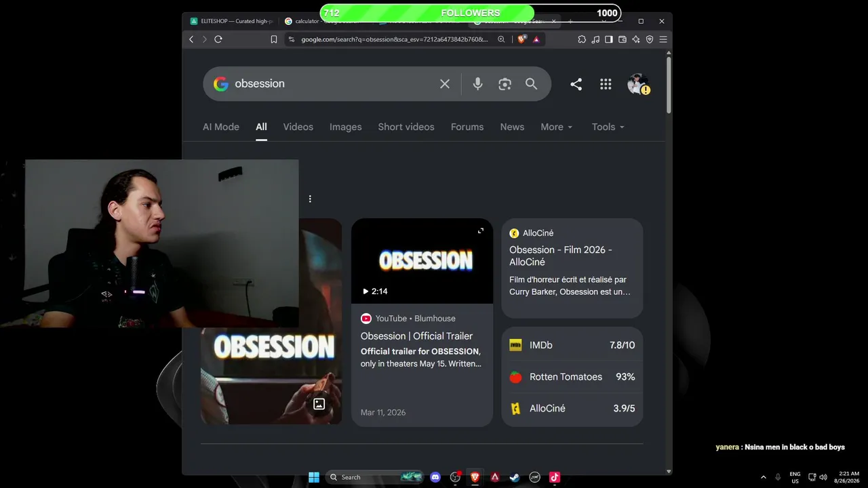Open Steam from the taskbar
Screen dimensions: 868x488
point(515,477)
